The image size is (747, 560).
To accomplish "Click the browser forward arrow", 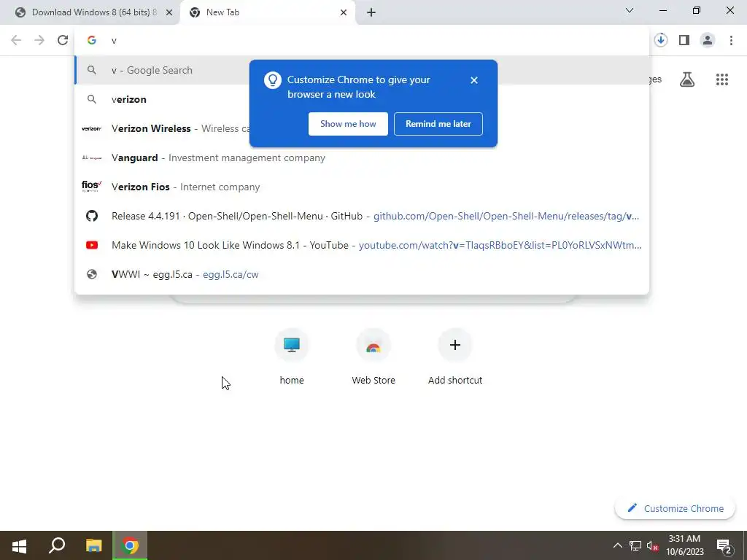I will coord(39,40).
